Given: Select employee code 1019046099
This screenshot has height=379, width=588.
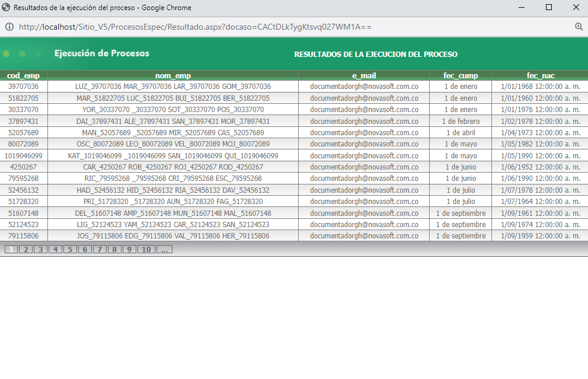Looking at the screenshot, I should tap(23, 156).
